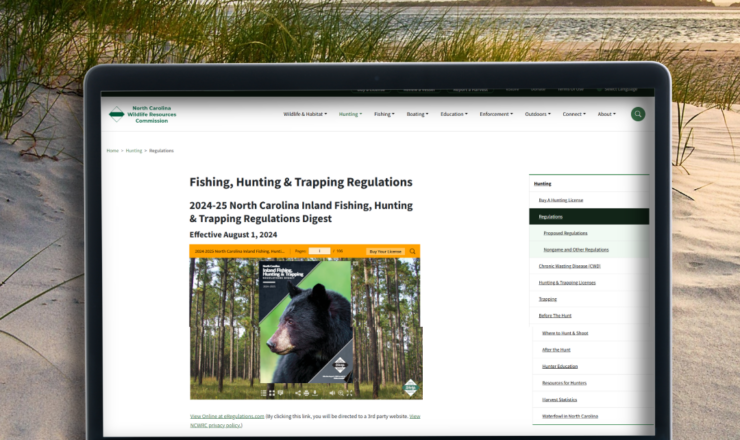Screen dimensions: 740x440
Task: Click the share icon in viewer toolbar
Action: [298, 393]
